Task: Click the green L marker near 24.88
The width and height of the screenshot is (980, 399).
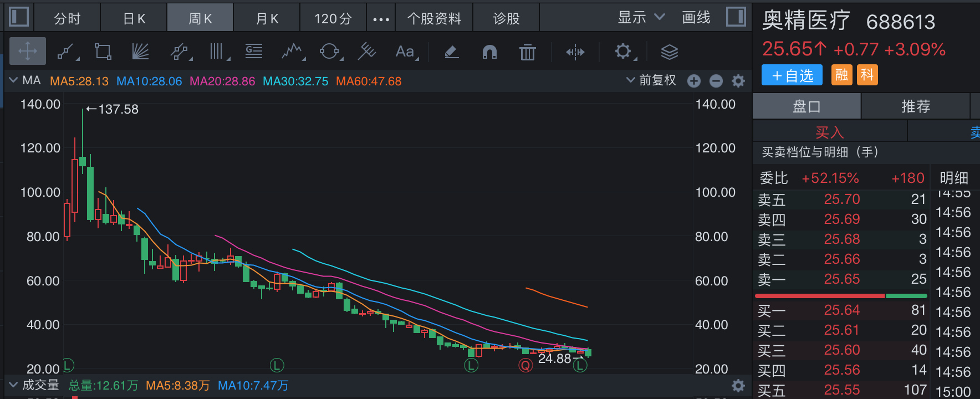Action: click(580, 366)
